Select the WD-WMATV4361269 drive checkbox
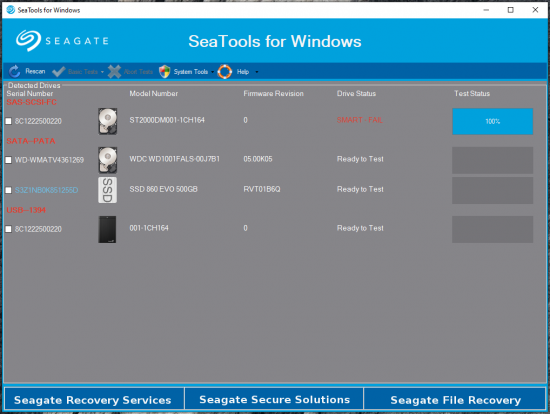 [x=8, y=160]
